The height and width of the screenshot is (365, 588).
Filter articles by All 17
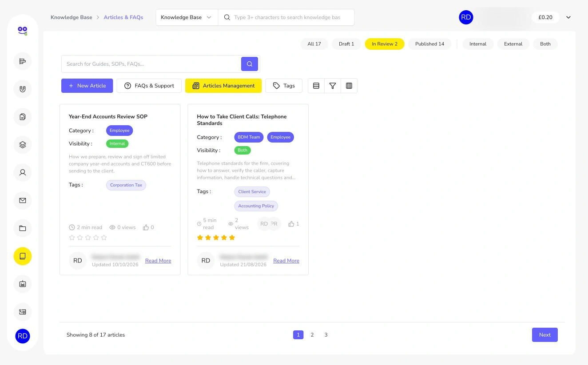click(314, 44)
